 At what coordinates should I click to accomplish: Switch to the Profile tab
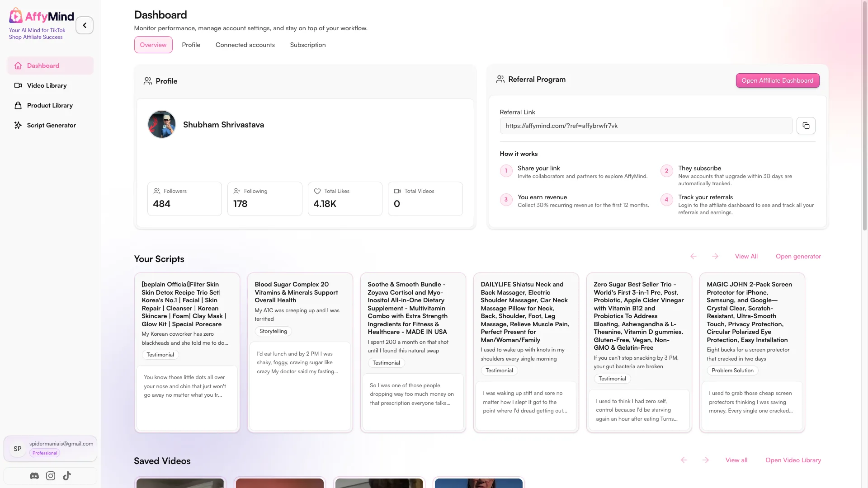[191, 45]
